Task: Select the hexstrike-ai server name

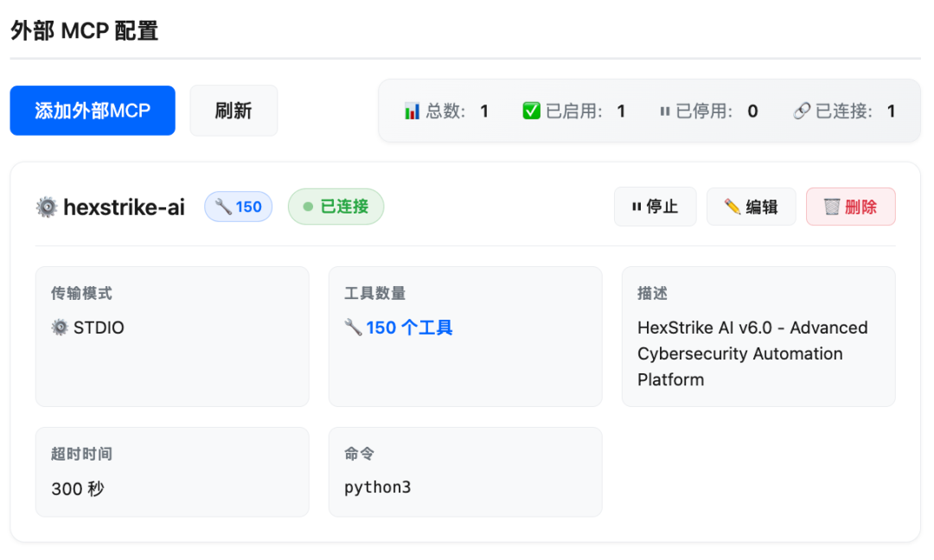Action: click(x=124, y=207)
